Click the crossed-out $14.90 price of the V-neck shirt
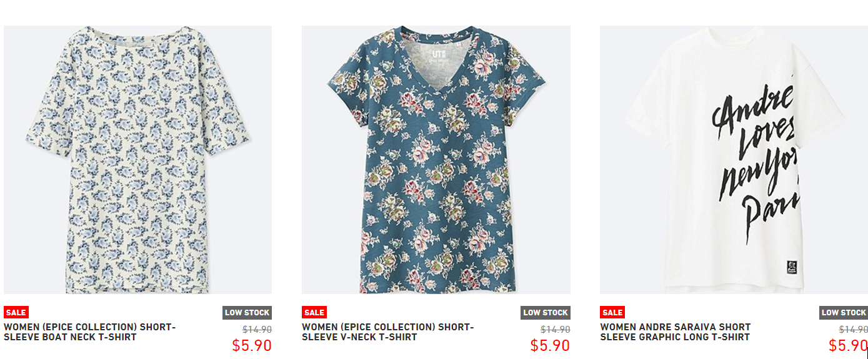Viewport: 868px width, 359px height. pyautogui.click(x=555, y=330)
